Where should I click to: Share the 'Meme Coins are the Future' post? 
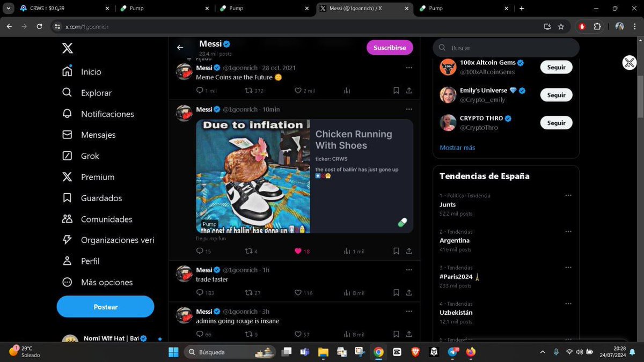tap(409, 91)
